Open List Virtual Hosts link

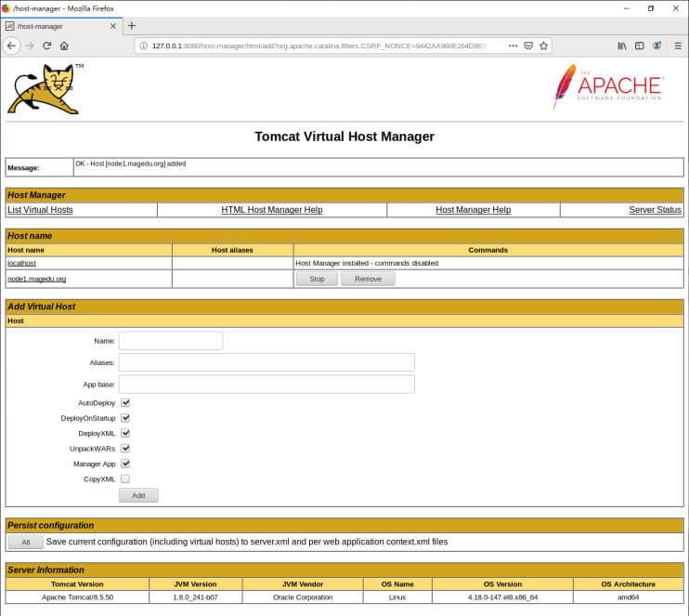[40, 210]
